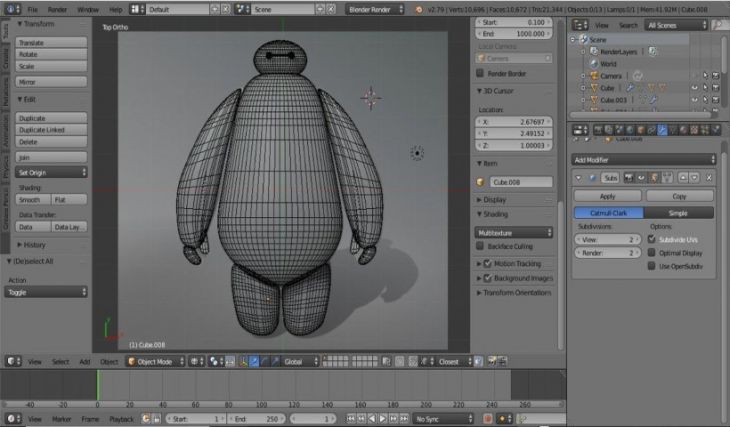Toggle selectability arrow for Cube.003 row

(706, 100)
